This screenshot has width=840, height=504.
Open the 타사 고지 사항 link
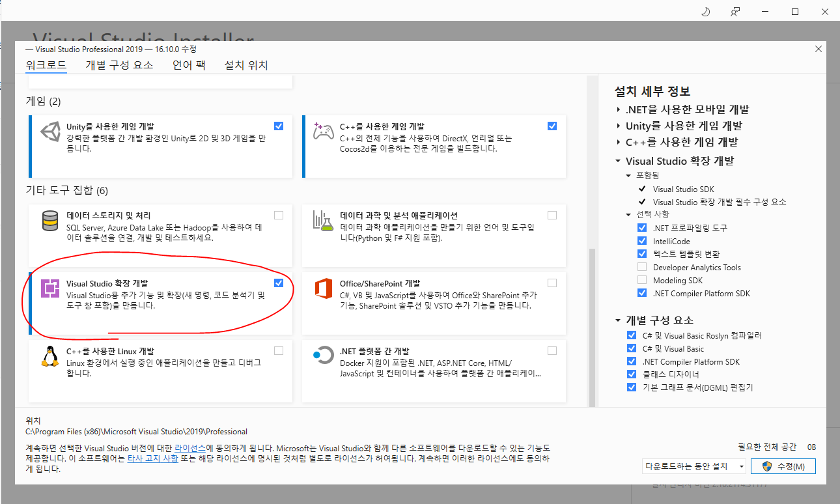[152, 459]
